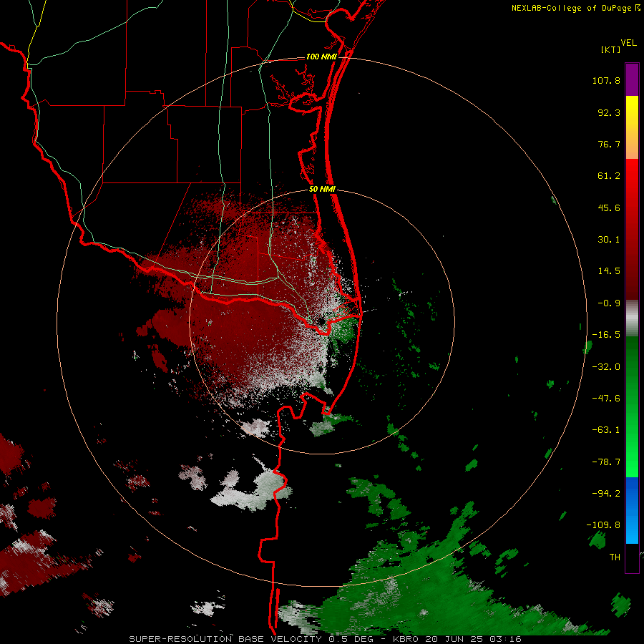Click the 50 NMI range ring label
The width and height of the screenshot is (644, 644).
323,189
